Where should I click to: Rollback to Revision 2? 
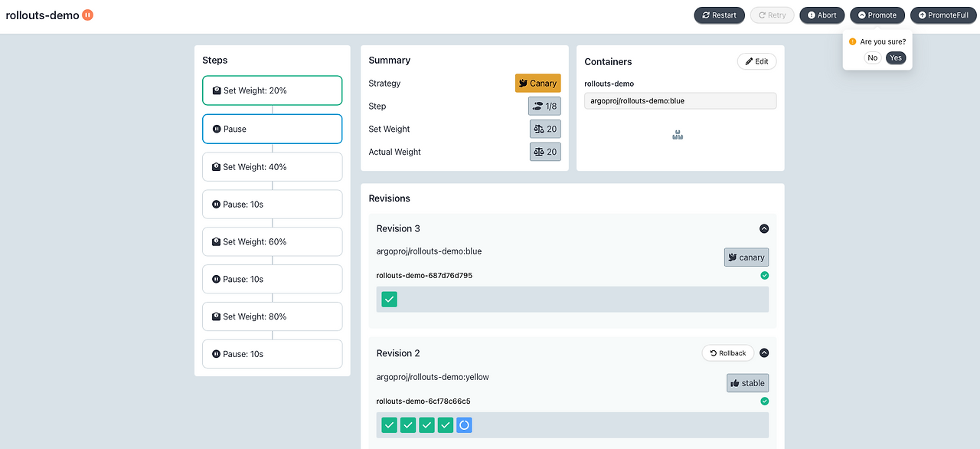pyautogui.click(x=727, y=353)
